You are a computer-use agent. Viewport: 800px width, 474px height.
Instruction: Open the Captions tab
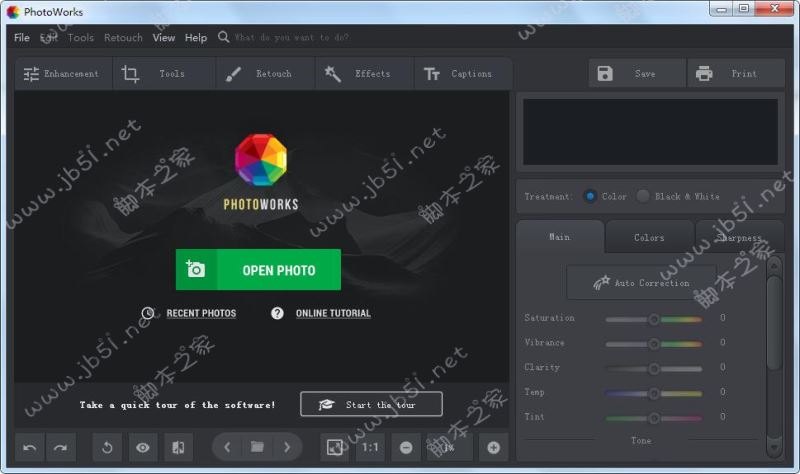tap(463, 74)
